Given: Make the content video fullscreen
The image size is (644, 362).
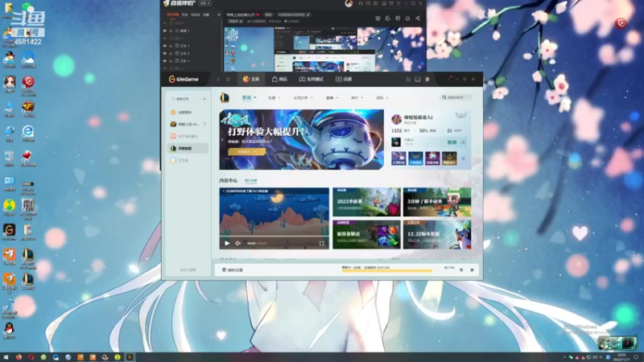Looking at the screenshot, I should pos(321,244).
